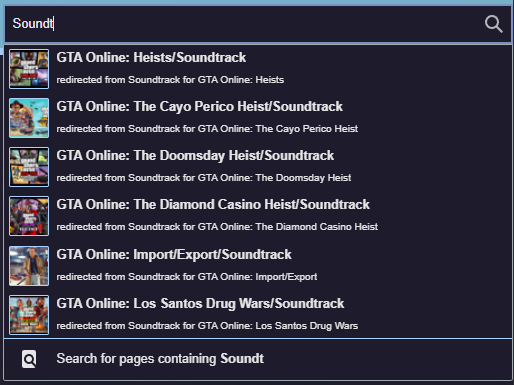Choose the GTA Online: The Diamond Casino Heist/Soundtrack title
The height and width of the screenshot is (385, 514).
coord(213,205)
